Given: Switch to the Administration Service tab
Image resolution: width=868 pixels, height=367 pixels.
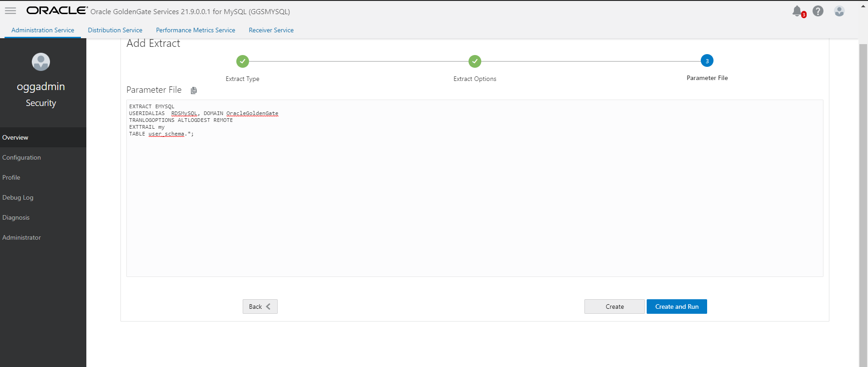Looking at the screenshot, I should (x=43, y=30).
